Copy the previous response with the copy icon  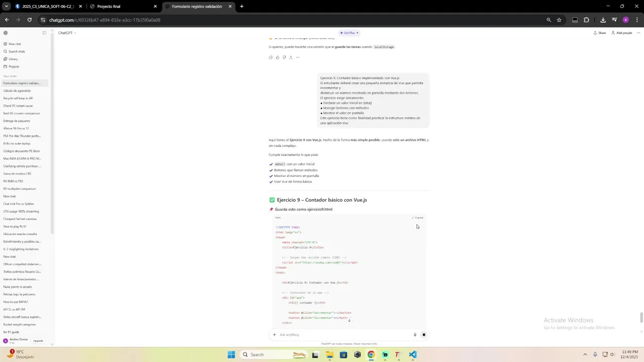(271, 57)
